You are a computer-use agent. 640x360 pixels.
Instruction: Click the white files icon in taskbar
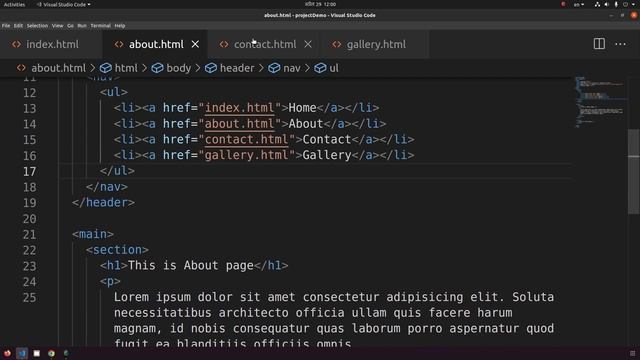[x=37, y=353]
